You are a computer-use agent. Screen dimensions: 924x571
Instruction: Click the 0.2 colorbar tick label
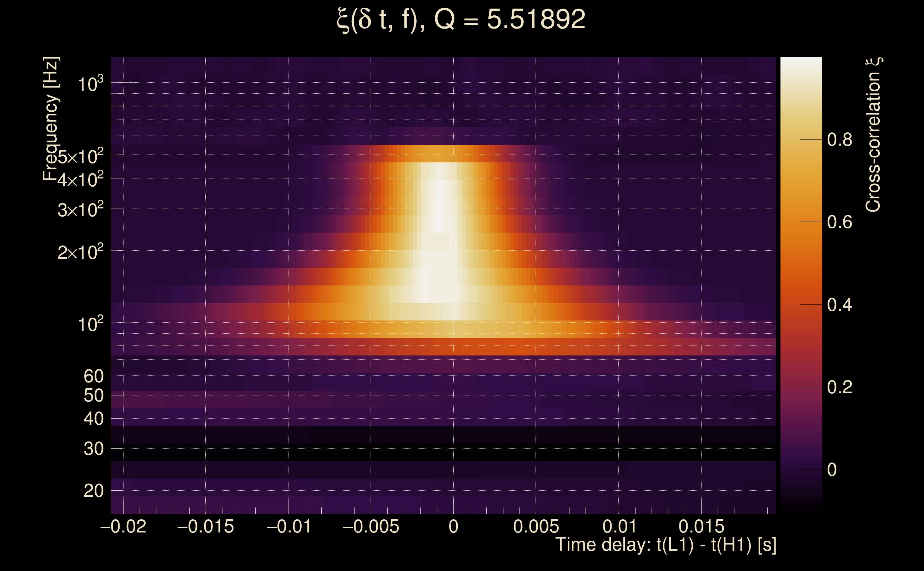pyautogui.click(x=839, y=387)
